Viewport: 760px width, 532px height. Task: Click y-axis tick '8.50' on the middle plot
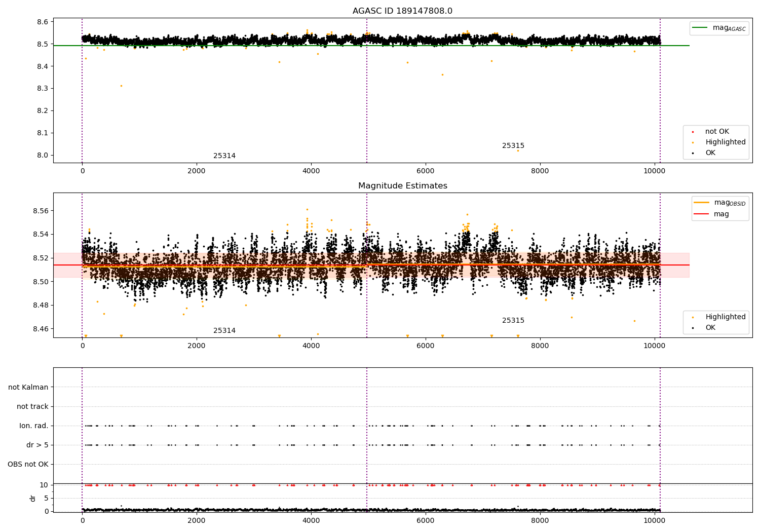pyautogui.click(x=41, y=282)
